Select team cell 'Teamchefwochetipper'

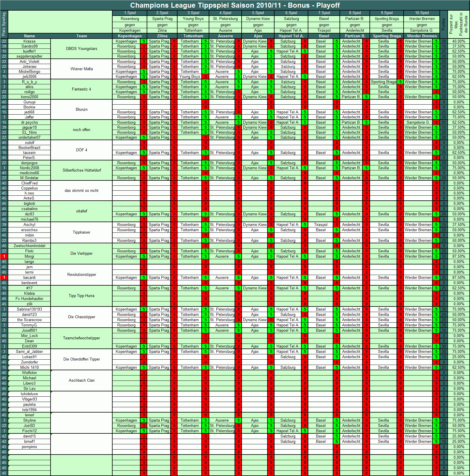pos(81,338)
